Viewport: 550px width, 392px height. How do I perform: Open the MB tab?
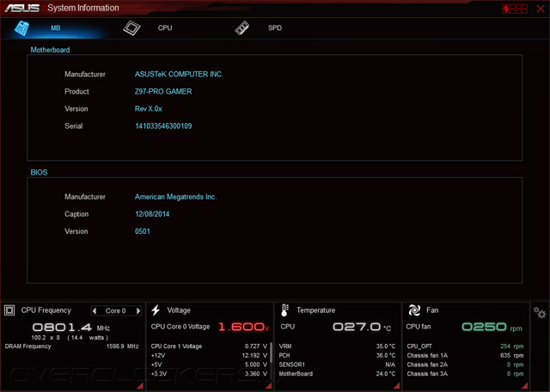[x=55, y=28]
